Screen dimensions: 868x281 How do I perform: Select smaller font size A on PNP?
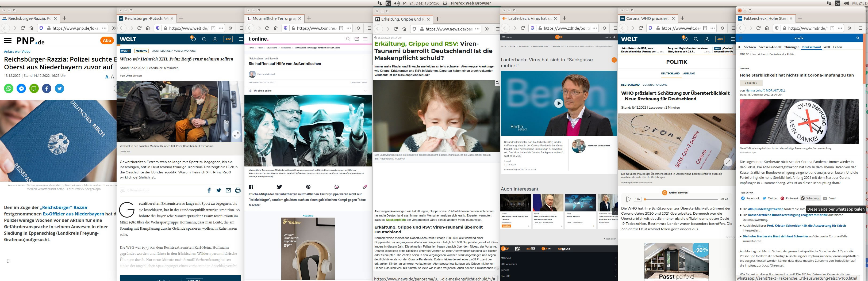[x=107, y=77]
